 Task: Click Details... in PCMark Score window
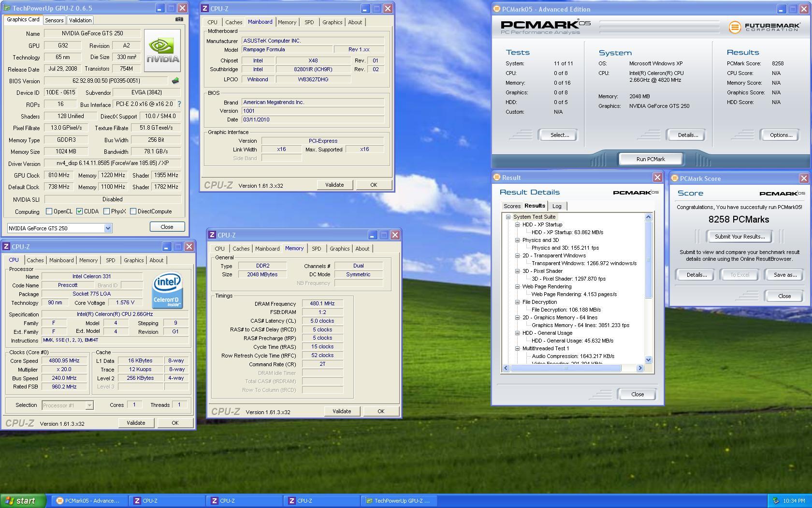[696, 275]
